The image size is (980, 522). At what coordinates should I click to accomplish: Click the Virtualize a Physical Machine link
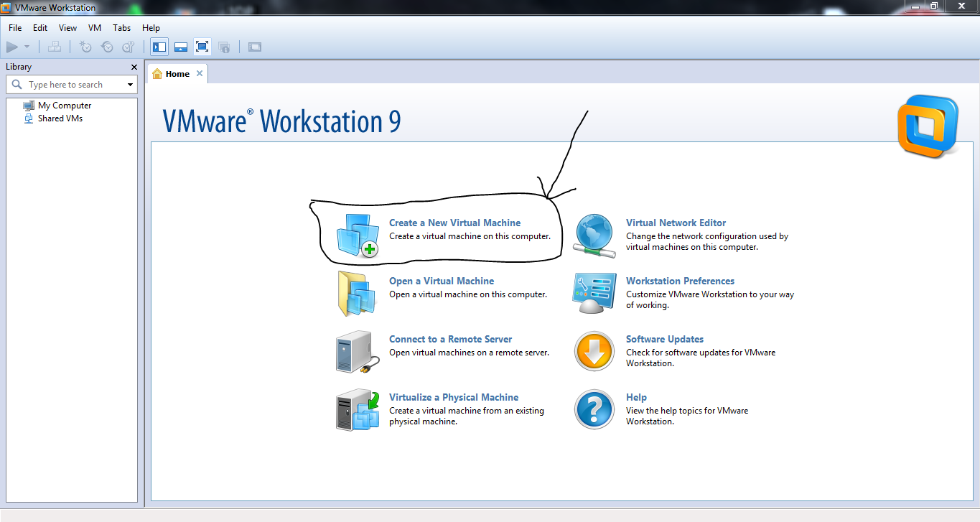click(454, 397)
